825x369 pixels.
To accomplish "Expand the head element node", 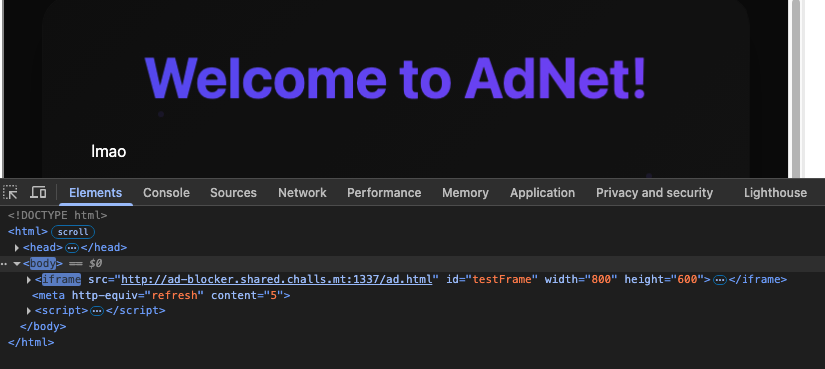I will pyautogui.click(x=17, y=247).
